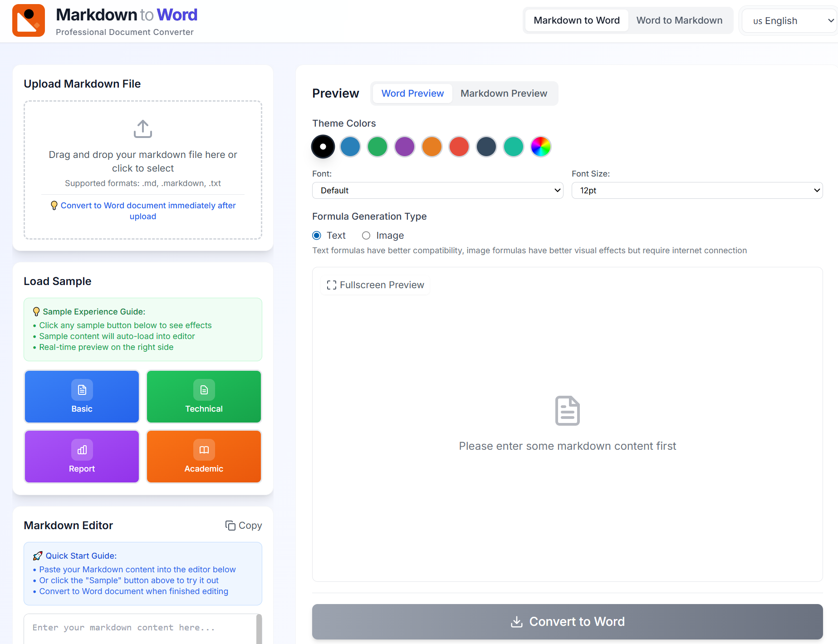Choose the green theme color

tap(377, 147)
